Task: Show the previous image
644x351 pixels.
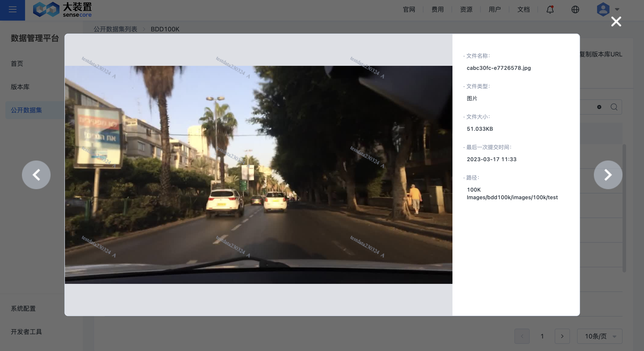Action: pyautogui.click(x=36, y=175)
